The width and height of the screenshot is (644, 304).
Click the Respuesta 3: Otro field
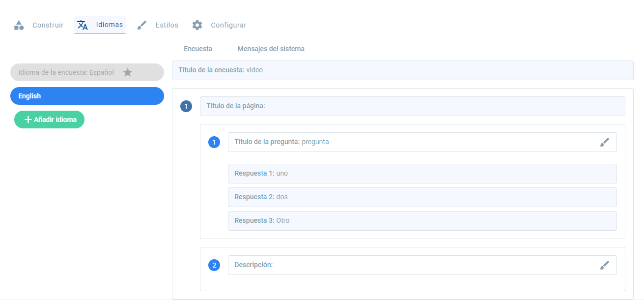[422, 221]
